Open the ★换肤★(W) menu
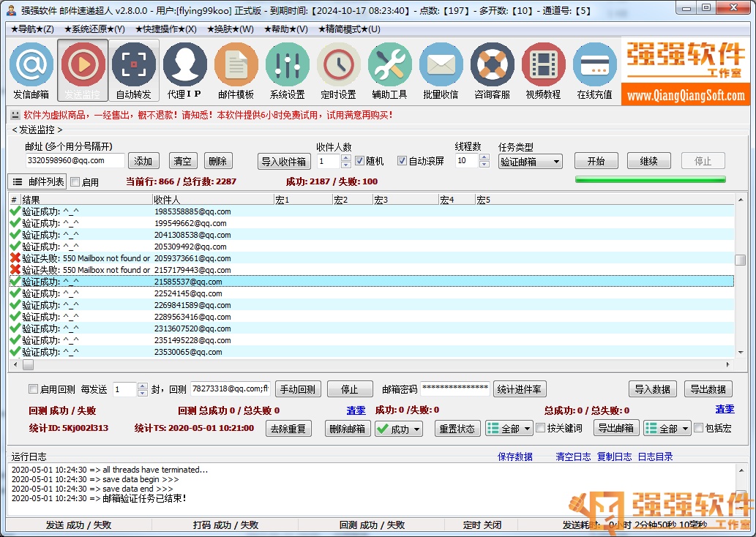The width and height of the screenshot is (756, 537). click(231, 29)
